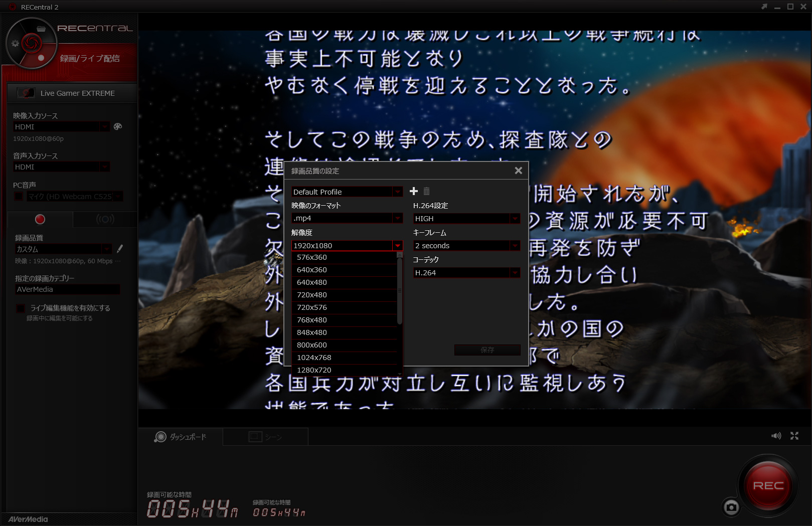
Task: Select 1024x768 resolution
Action: [344, 358]
